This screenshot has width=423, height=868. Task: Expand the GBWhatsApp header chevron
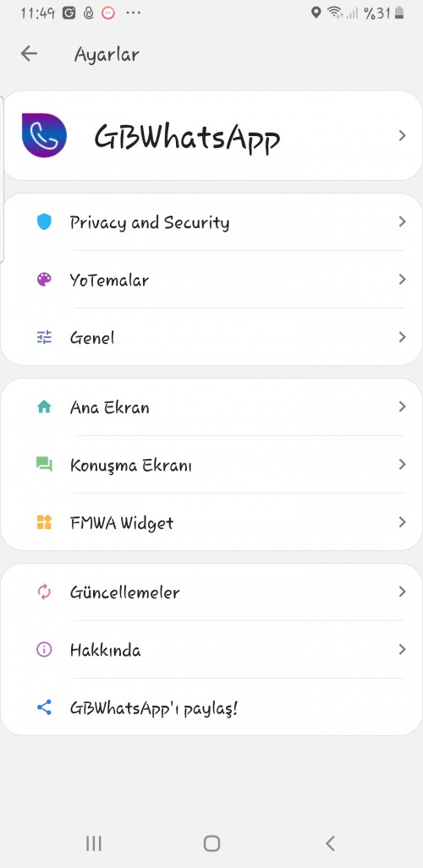[x=403, y=135]
